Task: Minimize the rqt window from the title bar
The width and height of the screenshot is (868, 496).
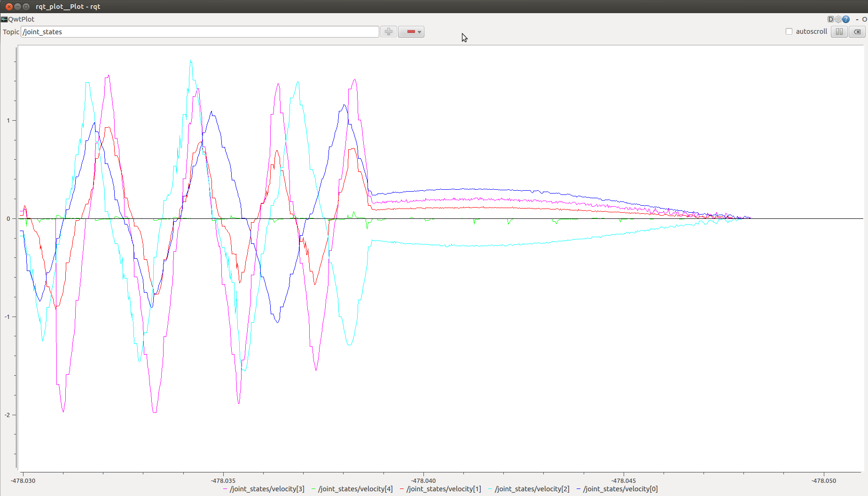Action: point(17,7)
